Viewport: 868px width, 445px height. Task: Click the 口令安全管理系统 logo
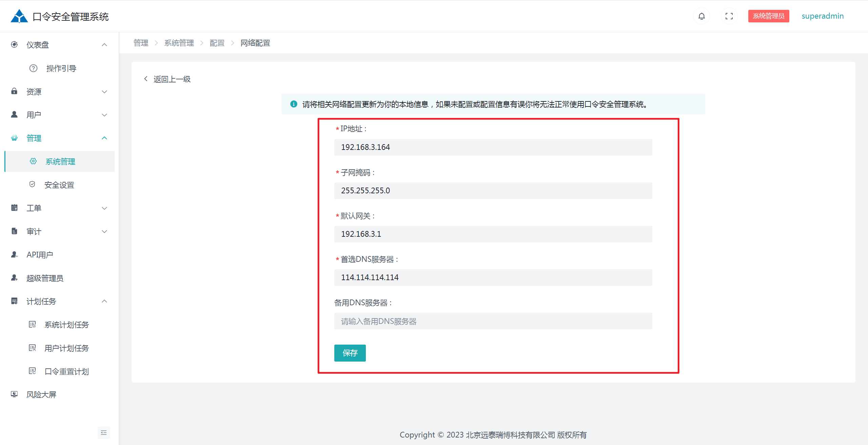point(19,16)
